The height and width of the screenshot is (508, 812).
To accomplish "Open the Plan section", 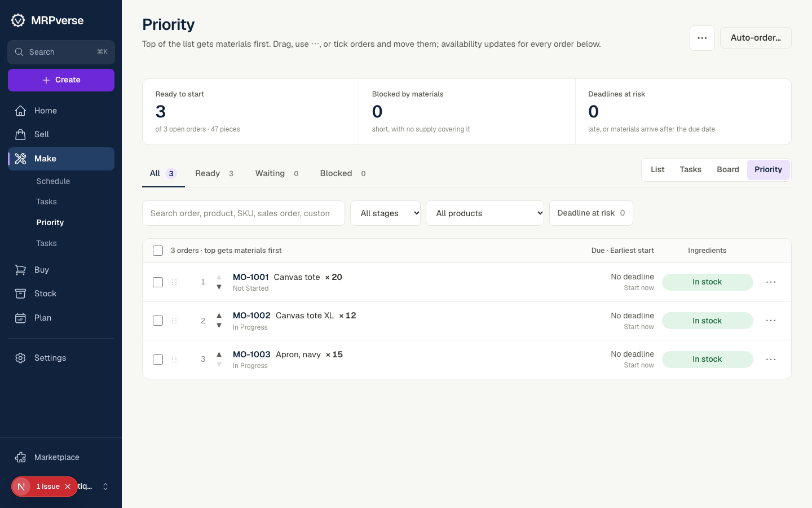I will pos(61,318).
